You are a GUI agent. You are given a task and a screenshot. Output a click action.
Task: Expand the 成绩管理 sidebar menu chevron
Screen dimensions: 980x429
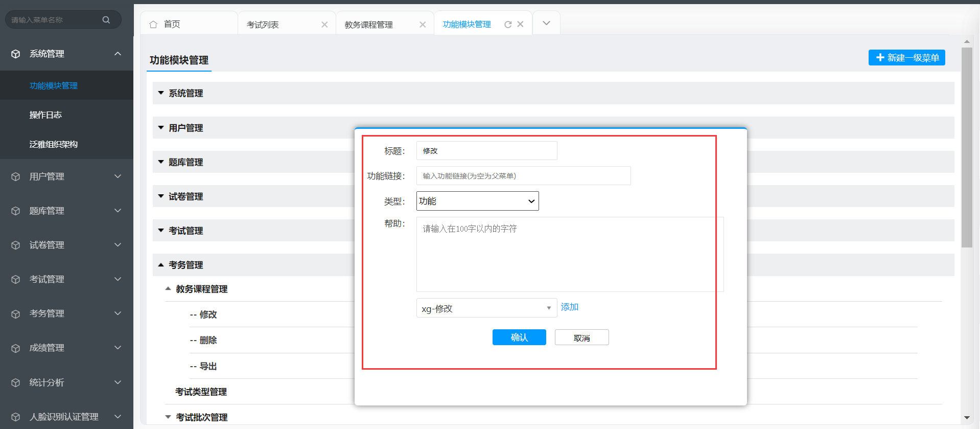tap(118, 348)
